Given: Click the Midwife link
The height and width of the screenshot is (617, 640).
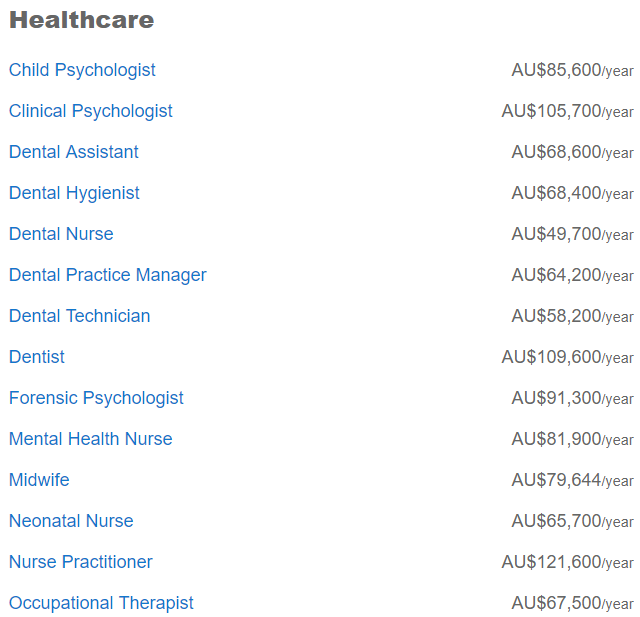Looking at the screenshot, I should coord(39,480).
